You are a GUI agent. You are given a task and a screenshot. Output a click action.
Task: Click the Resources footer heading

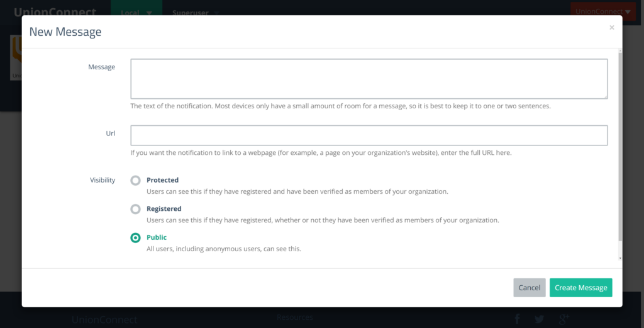(294, 317)
